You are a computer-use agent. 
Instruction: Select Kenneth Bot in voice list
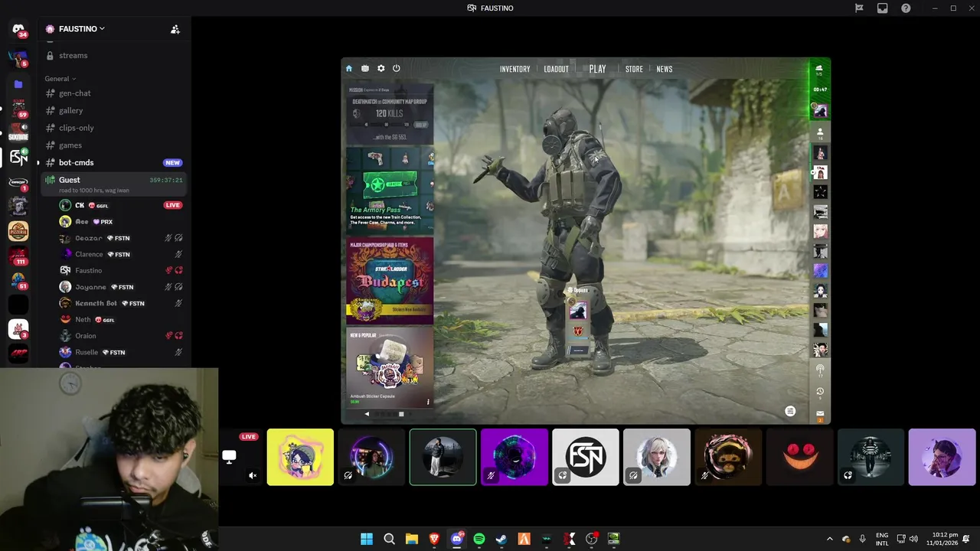[x=121, y=303]
